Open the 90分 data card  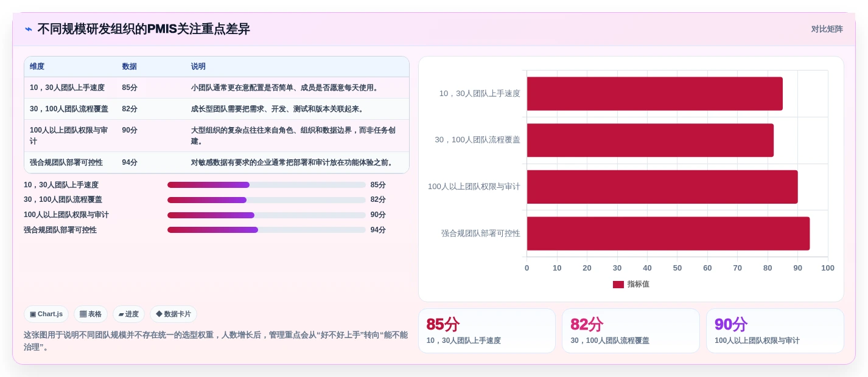click(775, 331)
